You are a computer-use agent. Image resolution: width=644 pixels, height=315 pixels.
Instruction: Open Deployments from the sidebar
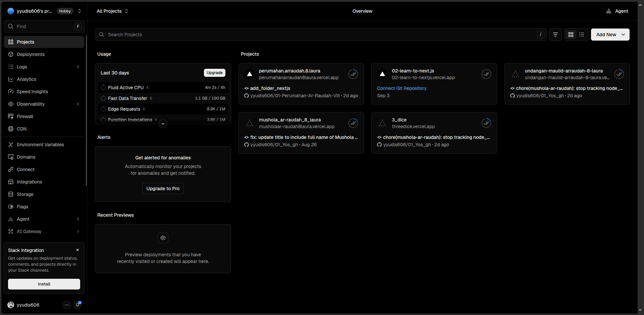44,54
